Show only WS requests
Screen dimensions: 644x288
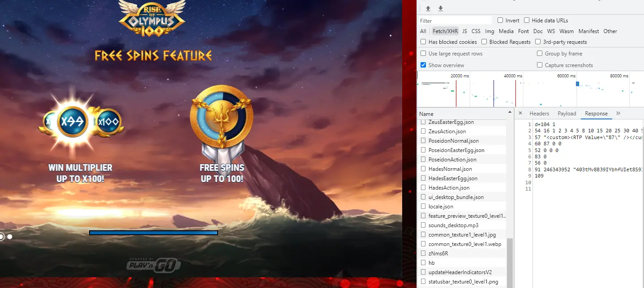[551, 31]
